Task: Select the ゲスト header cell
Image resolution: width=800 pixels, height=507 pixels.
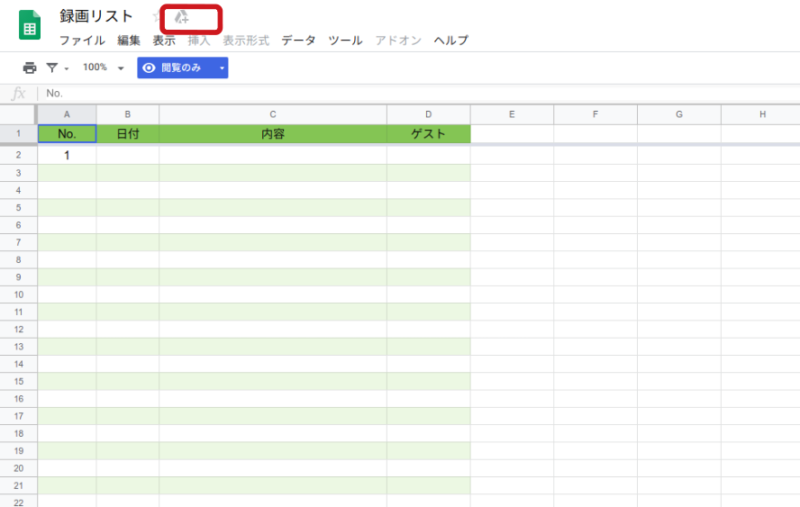Action: tap(429, 134)
